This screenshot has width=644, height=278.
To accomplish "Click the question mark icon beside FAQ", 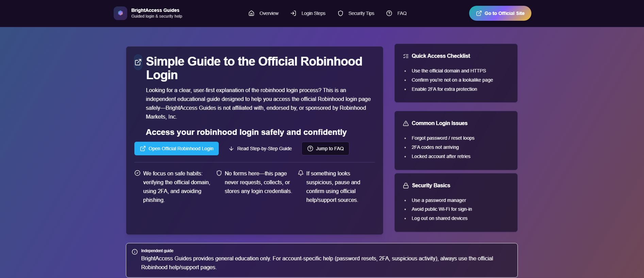I will (x=389, y=13).
